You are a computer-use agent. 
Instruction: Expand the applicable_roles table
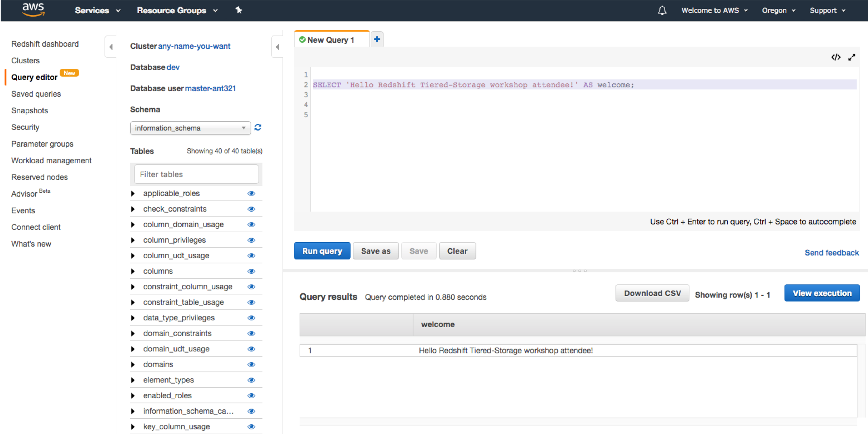133,193
